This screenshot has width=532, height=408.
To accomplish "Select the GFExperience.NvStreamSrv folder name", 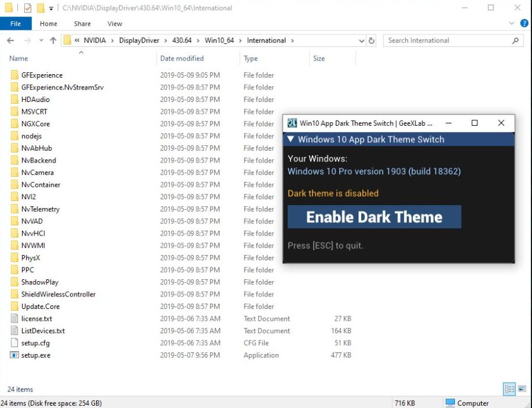I will click(x=62, y=87).
